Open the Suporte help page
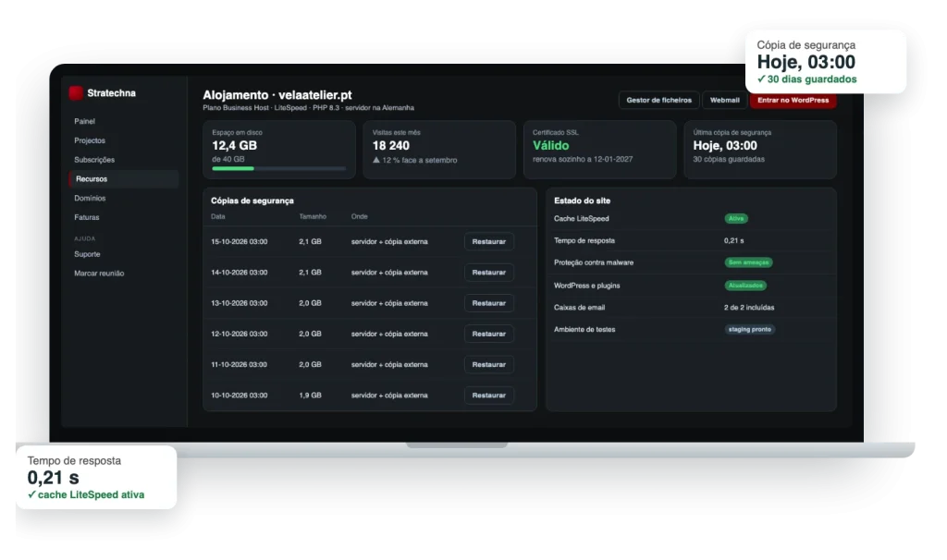 click(x=87, y=255)
